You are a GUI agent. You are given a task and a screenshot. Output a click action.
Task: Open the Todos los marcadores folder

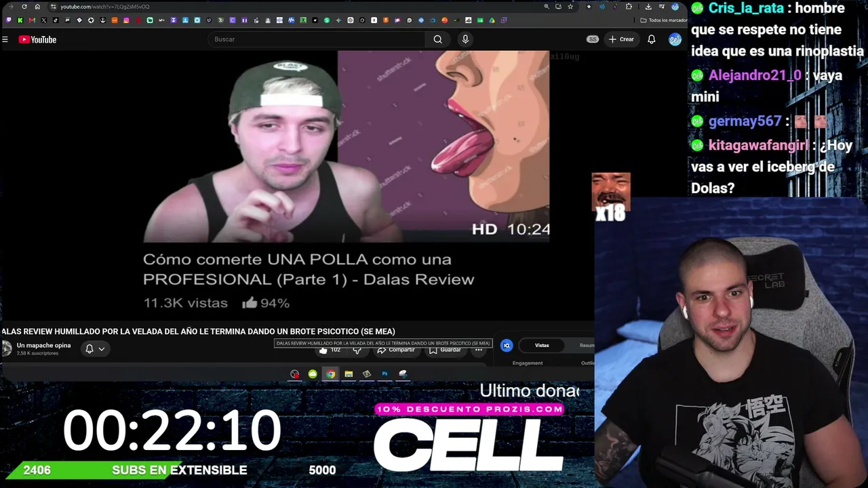pyautogui.click(x=664, y=20)
